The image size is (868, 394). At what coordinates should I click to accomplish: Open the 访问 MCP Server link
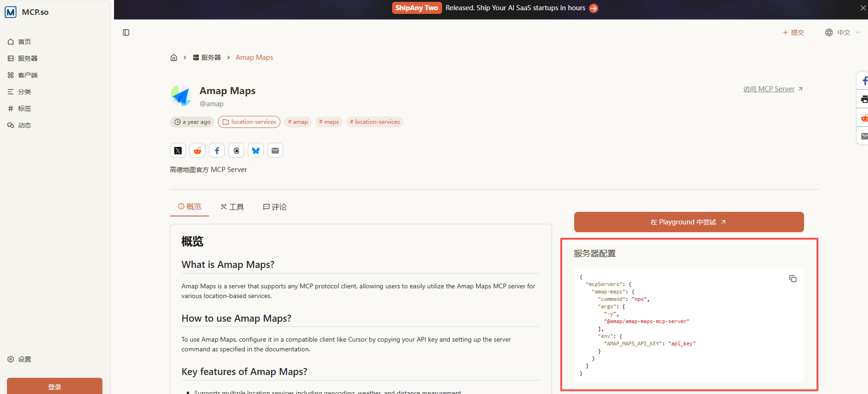[x=773, y=89]
